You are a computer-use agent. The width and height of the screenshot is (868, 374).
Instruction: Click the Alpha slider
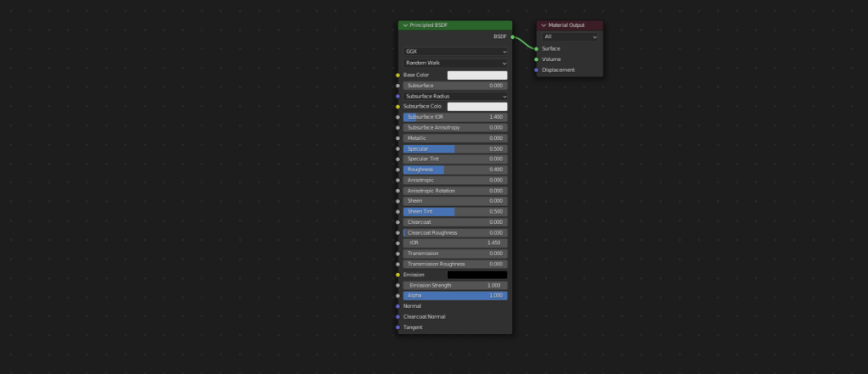pyautogui.click(x=455, y=296)
